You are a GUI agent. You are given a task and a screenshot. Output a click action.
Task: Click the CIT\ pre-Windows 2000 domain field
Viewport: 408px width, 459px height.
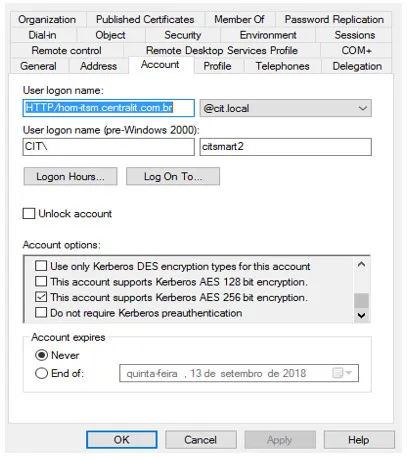109,147
